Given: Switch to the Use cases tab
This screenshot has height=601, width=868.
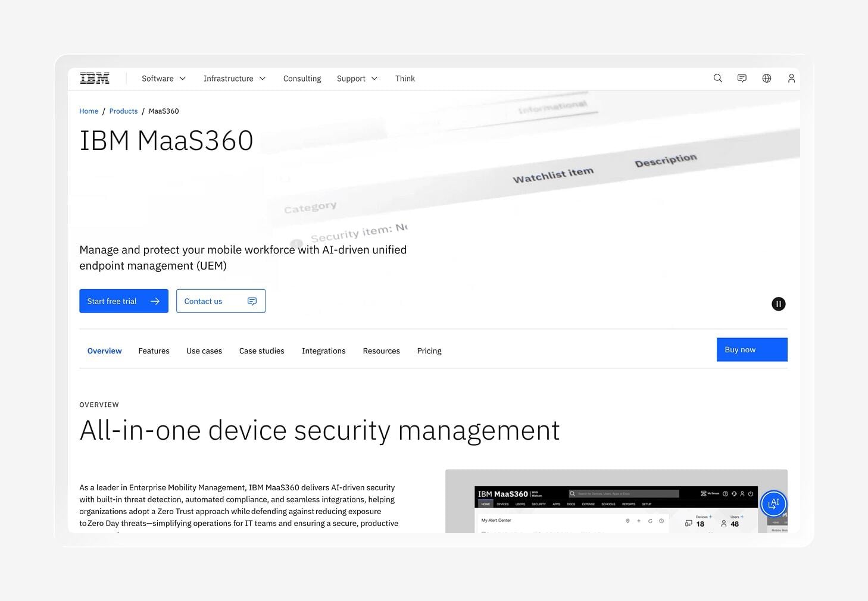Looking at the screenshot, I should tap(204, 351).
